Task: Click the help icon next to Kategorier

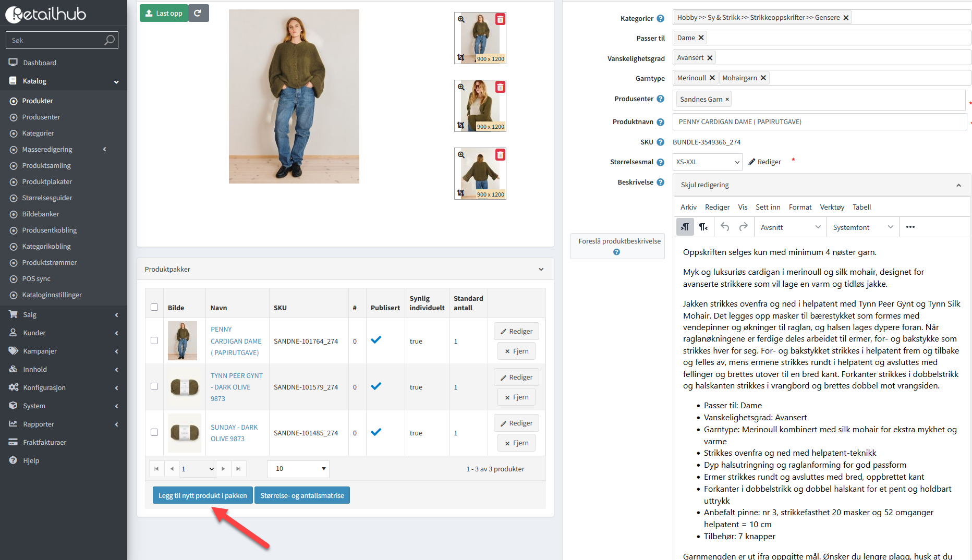Action: (660, 19)
